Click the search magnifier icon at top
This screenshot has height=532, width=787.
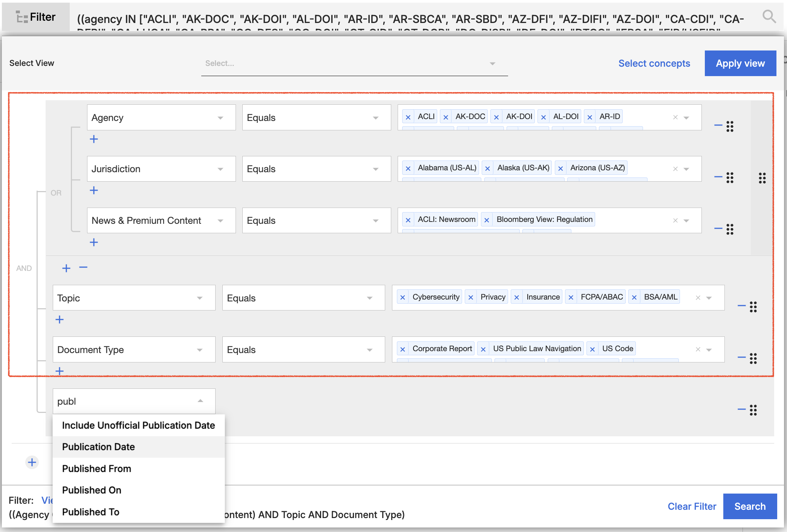click(769, 17)
